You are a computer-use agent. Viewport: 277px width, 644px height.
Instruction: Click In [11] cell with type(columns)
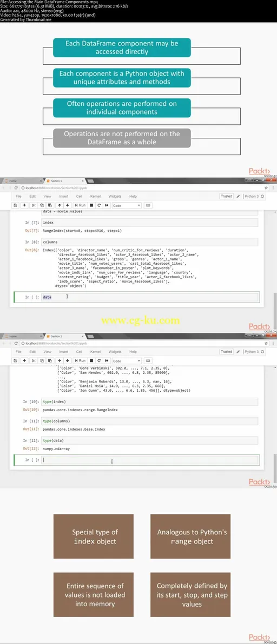coord(150,421)
